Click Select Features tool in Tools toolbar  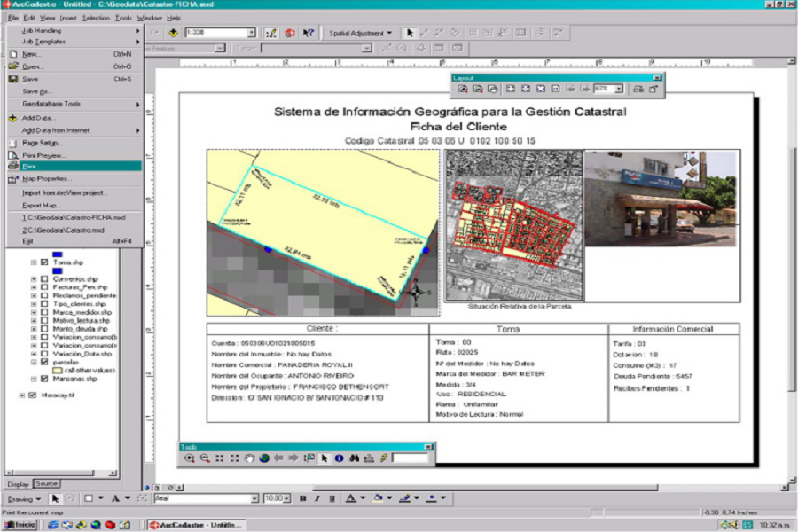click(309, 458)
